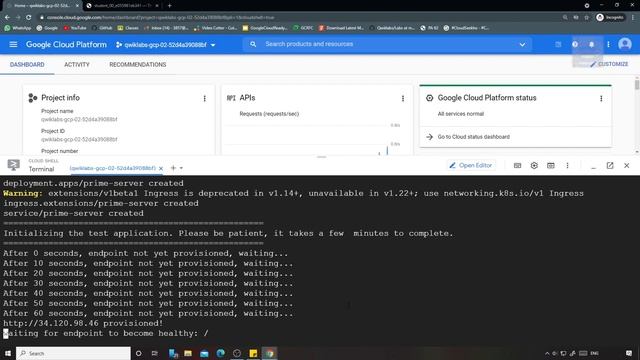Click the browser address bar URL
Viewport: 640px width, 360px height.
[x=160, y=18]
